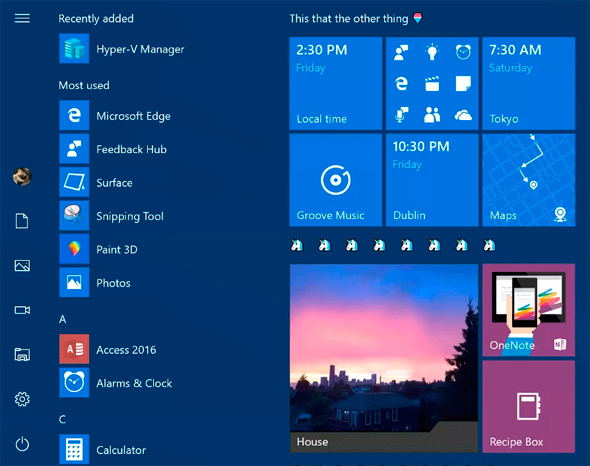Open the Groove Music tile
The height and width of the screenshot is (466, 590).
click(336, 180)
